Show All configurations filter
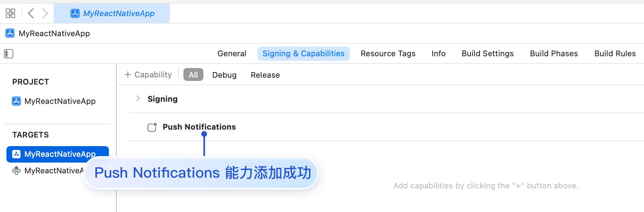 pyautogui.click(x=193, y=74)
